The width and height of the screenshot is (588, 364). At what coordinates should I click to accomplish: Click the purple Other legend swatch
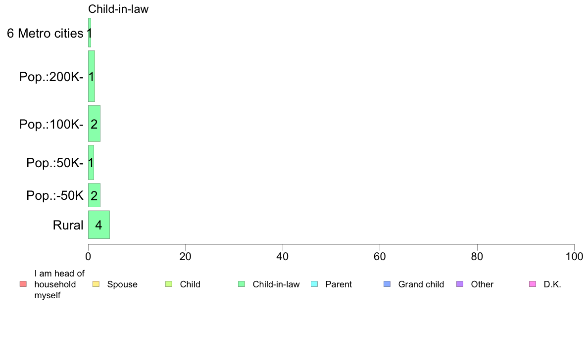(460, 284)
